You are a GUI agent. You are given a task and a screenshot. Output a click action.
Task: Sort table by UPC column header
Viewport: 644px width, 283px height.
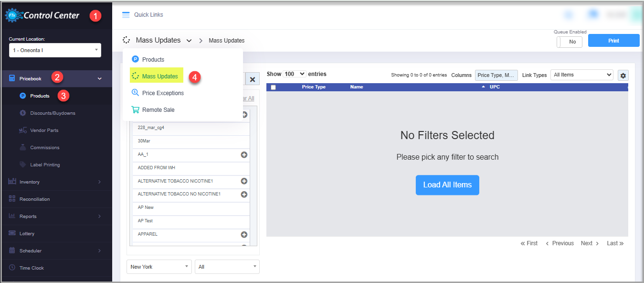pos(495,87)
